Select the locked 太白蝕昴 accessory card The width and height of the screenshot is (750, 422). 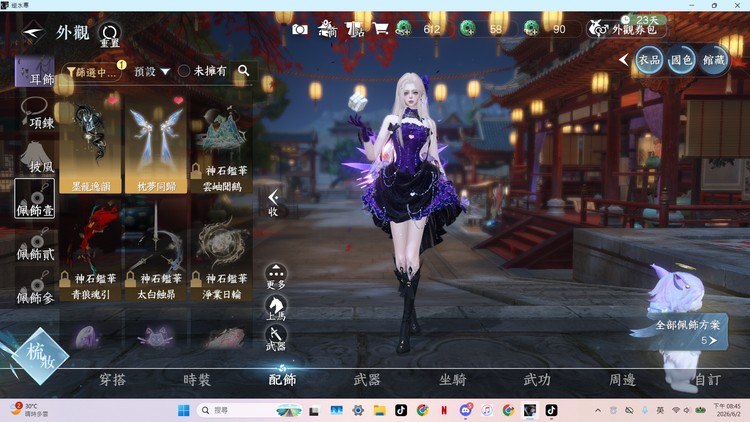[x=156, y=250]
